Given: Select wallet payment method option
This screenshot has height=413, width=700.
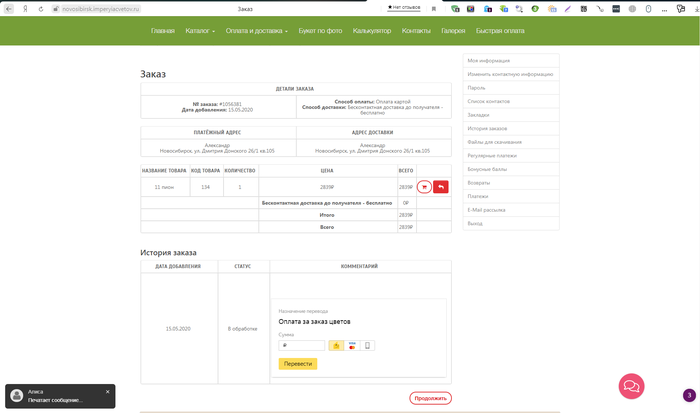Looking at the screenshot, I should (336, 345).
